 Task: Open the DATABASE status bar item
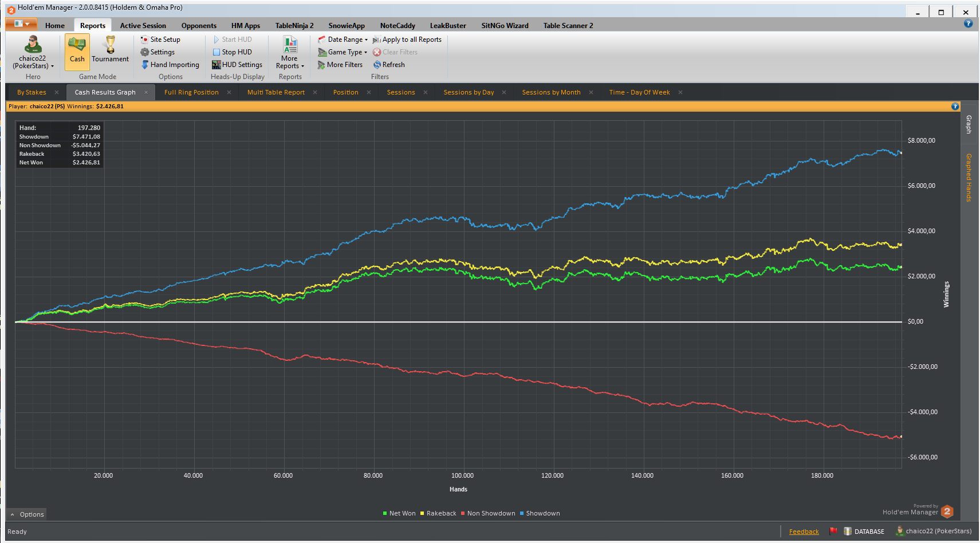pos(864,532)
